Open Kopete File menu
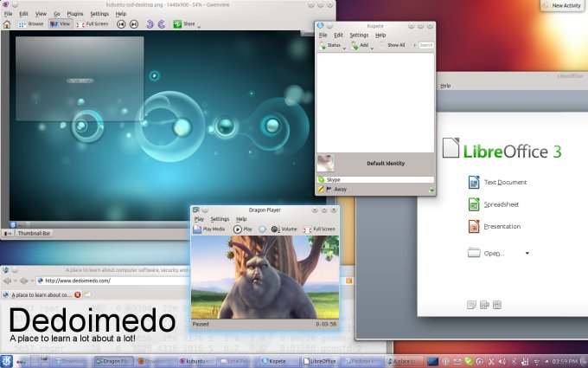The height and width of the screenshot is (368, 588). click(x=323, y=35)
